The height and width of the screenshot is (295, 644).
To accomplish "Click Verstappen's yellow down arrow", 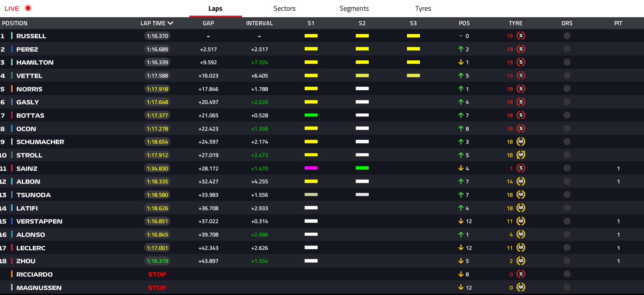I will tap(461, 221).
